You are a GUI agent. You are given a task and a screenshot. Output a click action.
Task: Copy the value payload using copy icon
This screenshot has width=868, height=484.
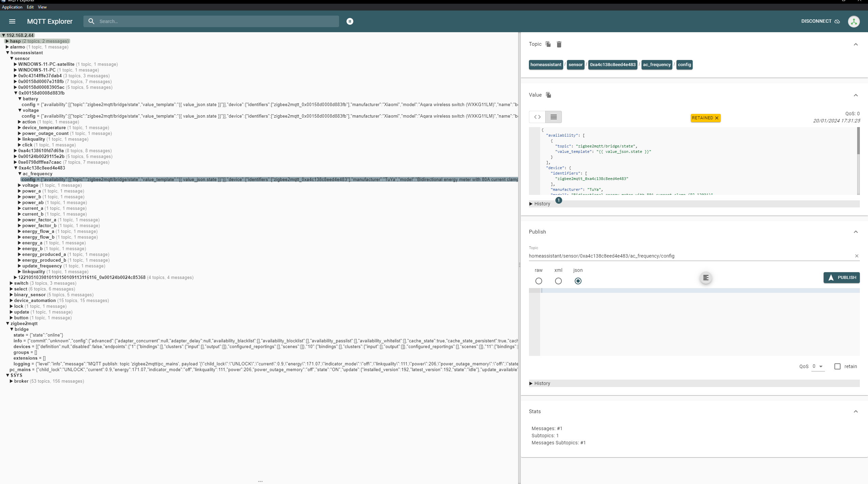tap(548, 95)
